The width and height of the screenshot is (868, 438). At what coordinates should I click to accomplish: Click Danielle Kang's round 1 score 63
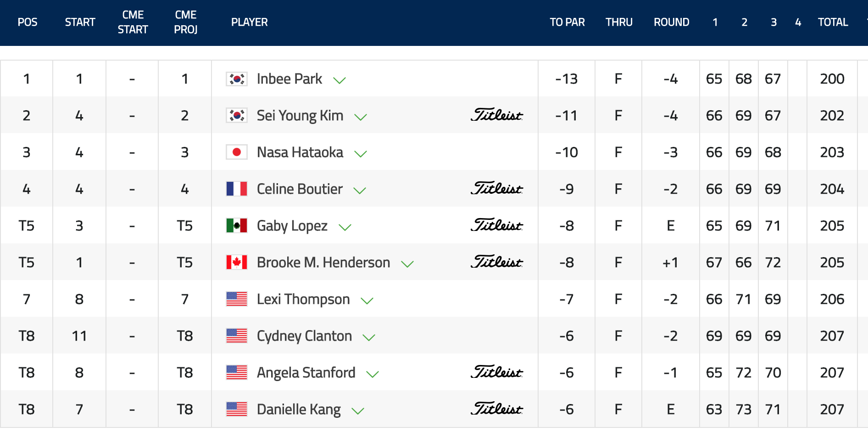click(x=714, y=409)
